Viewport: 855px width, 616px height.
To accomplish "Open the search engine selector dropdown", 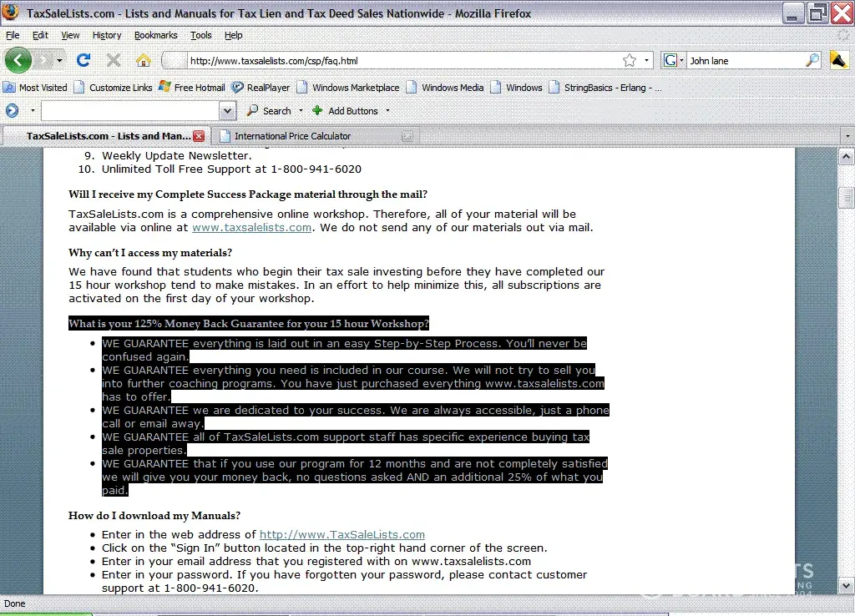I will (x=673, y=60).
